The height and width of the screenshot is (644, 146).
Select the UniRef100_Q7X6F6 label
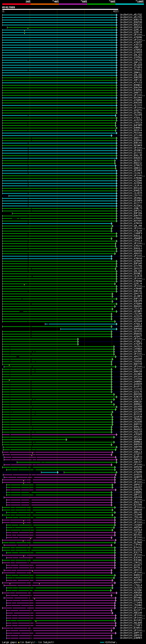pyautogui.click(x=131, y=67)
